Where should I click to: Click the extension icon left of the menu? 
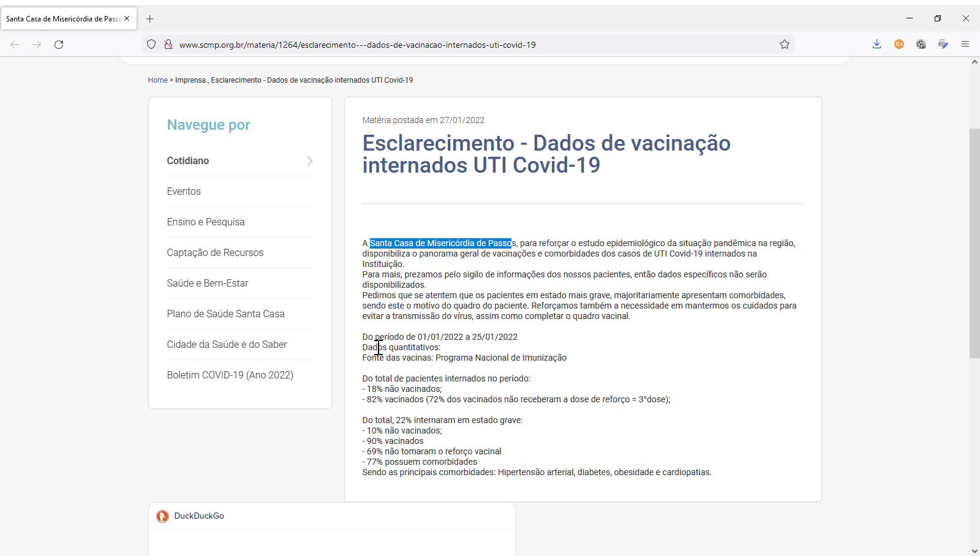tap(943, 44)
